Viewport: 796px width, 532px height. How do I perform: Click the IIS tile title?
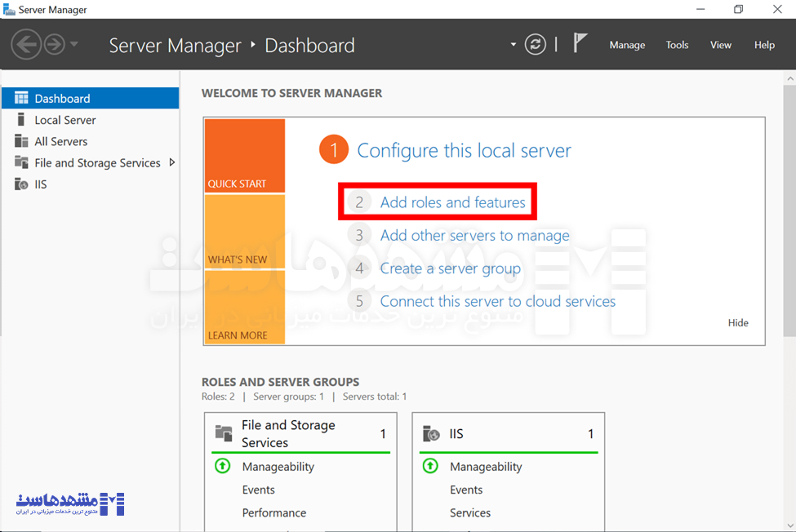click(456, 433)
